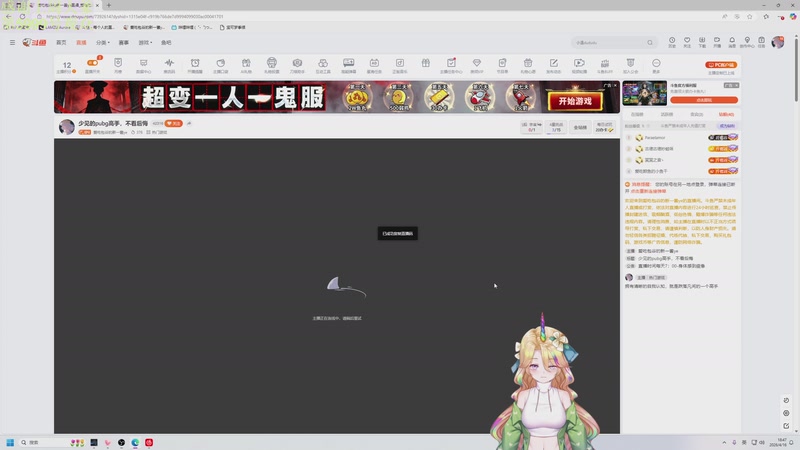
Task: Open the user avatar in header
Action: click(x=778, y=42)
